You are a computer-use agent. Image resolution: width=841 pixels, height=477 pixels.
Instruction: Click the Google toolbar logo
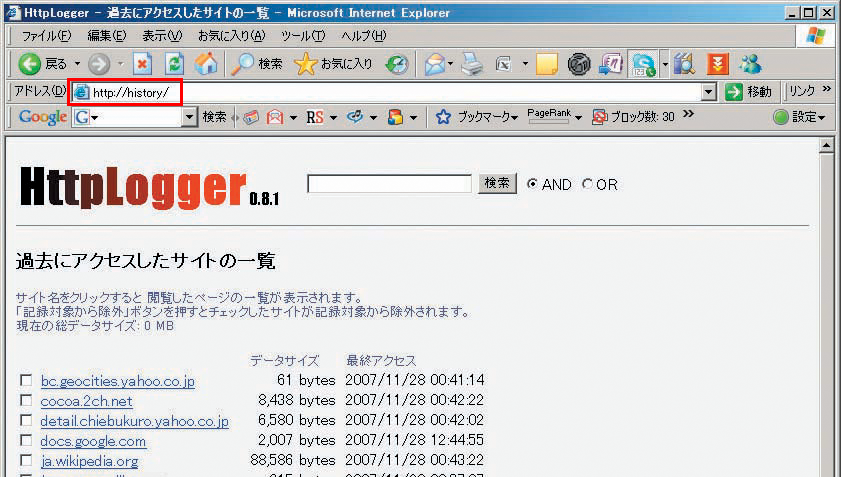[42, 117]
